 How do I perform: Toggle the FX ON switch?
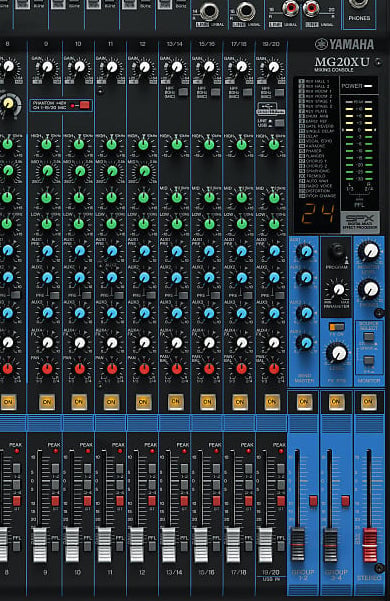click(x=337, y=327)
